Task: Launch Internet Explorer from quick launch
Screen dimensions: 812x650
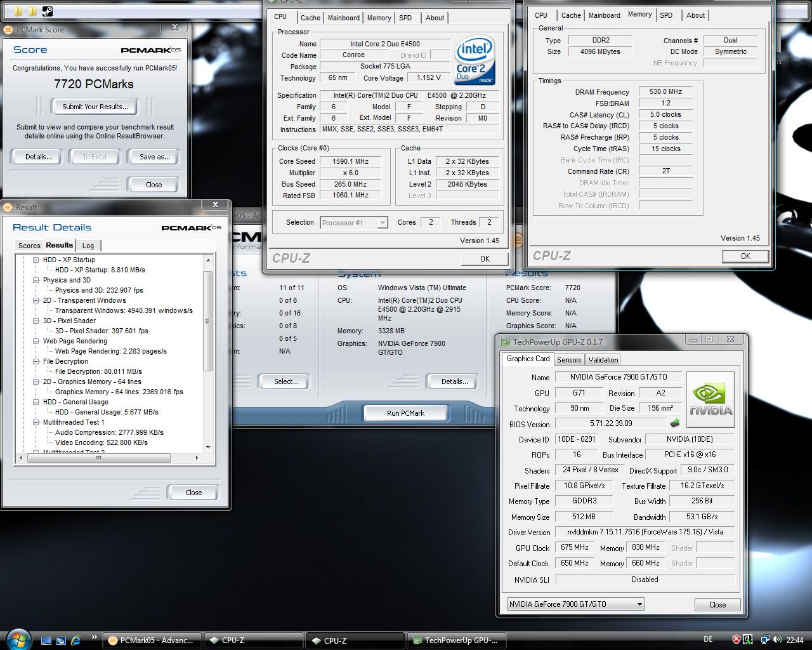Action: click(76, 640)
